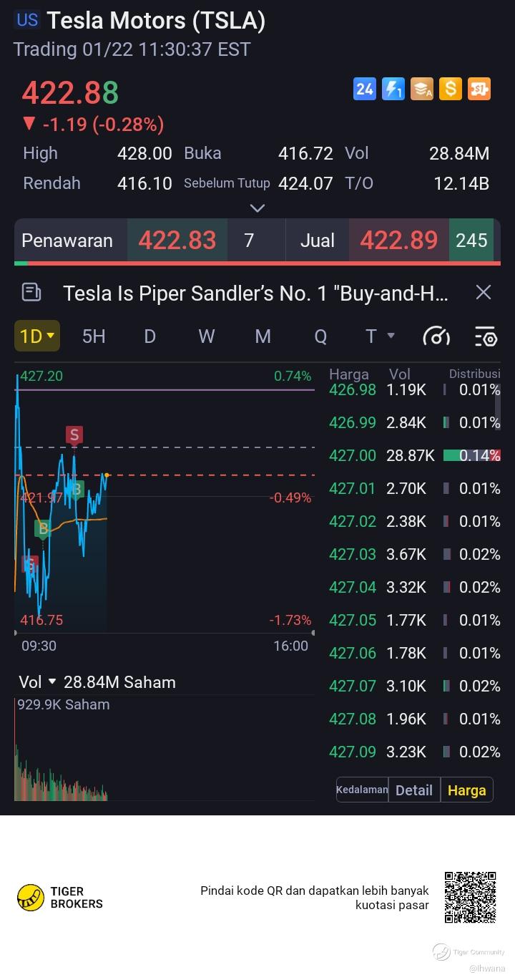
Task: Tap the lightning bolt badge icon
Action: [x=393, y=89]
